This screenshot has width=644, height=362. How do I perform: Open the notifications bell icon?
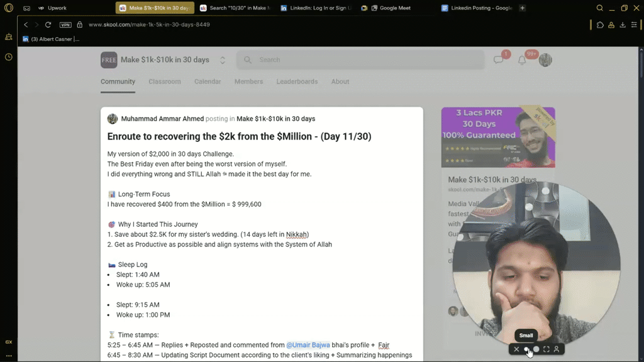[522, 60]
